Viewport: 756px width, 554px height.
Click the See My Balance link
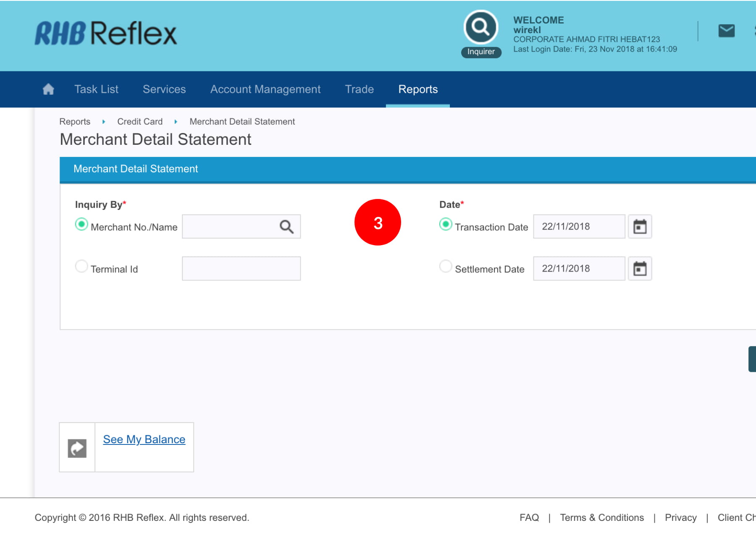(x=144, y=439)
